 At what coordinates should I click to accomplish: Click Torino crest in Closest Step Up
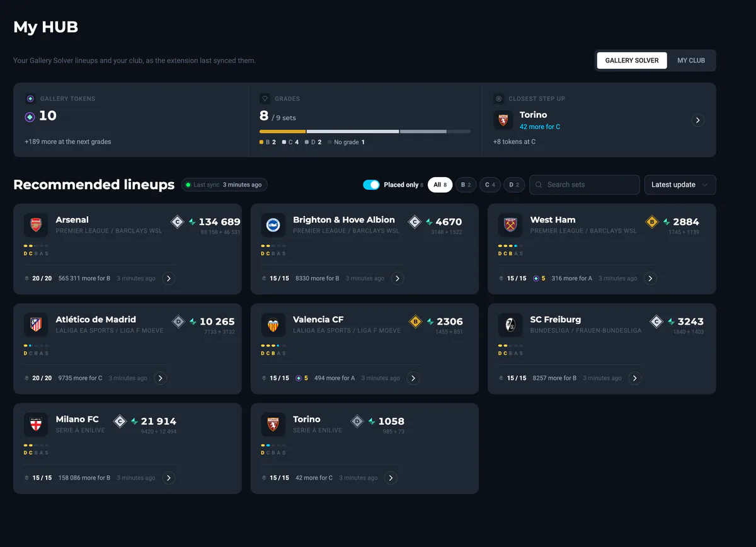503,120
